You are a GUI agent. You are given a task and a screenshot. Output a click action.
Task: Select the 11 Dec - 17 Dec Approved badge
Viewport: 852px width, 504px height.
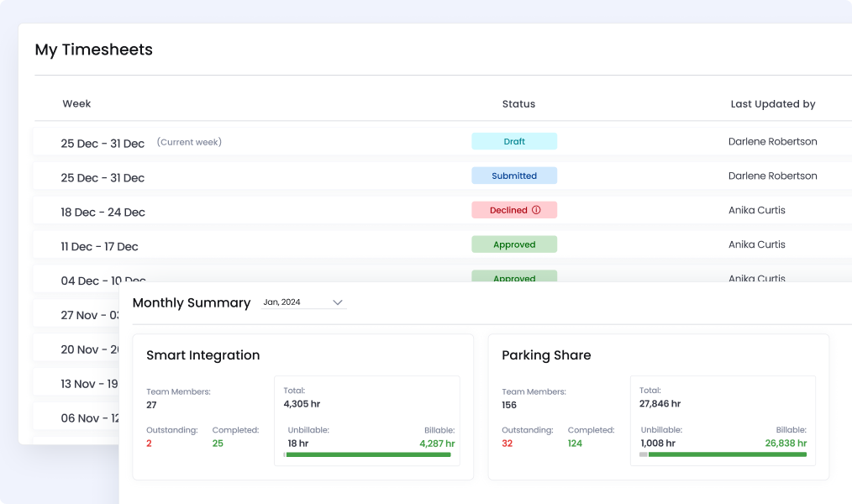(514, 245)
